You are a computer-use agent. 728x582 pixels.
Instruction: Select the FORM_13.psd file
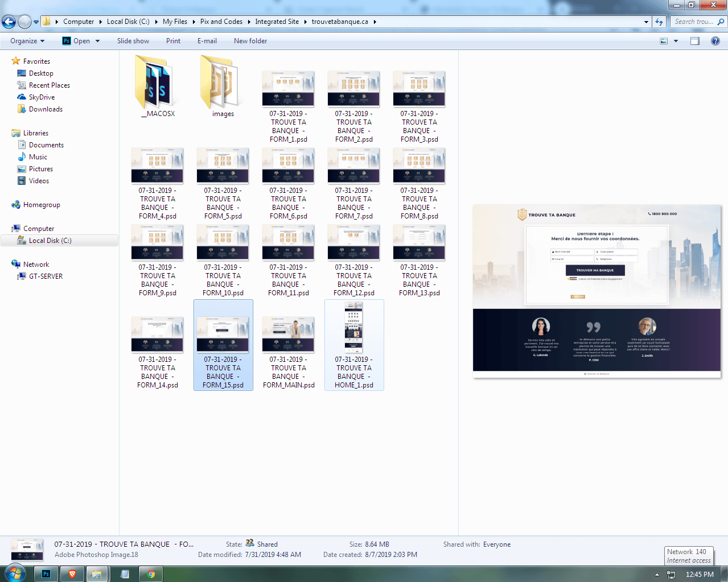click(x=419, y=260)
